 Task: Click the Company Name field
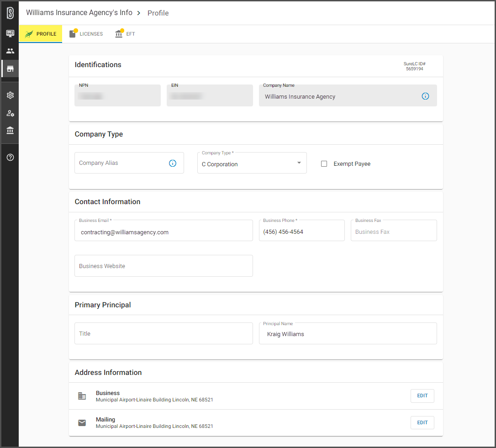click(348, 95)
